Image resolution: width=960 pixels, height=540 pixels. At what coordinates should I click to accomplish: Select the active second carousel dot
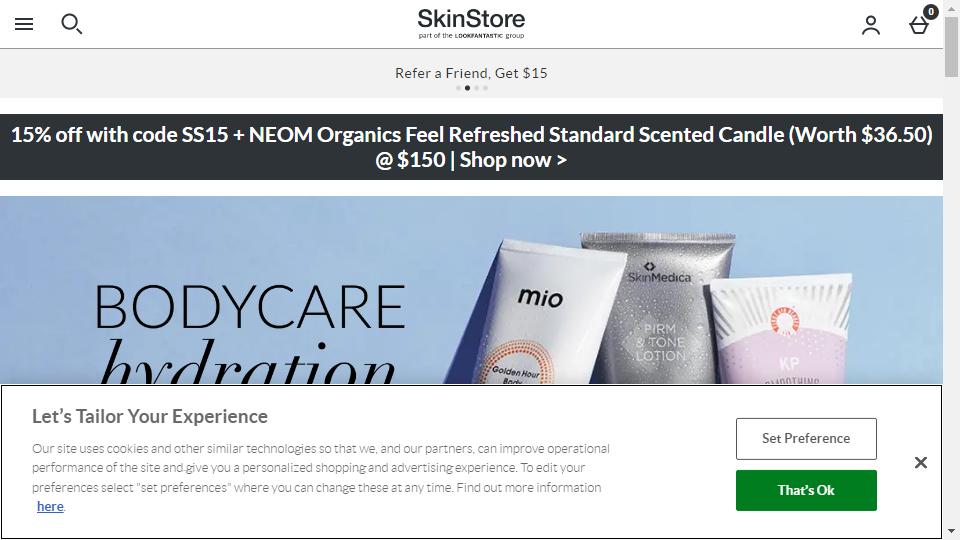tap(467, 88)
